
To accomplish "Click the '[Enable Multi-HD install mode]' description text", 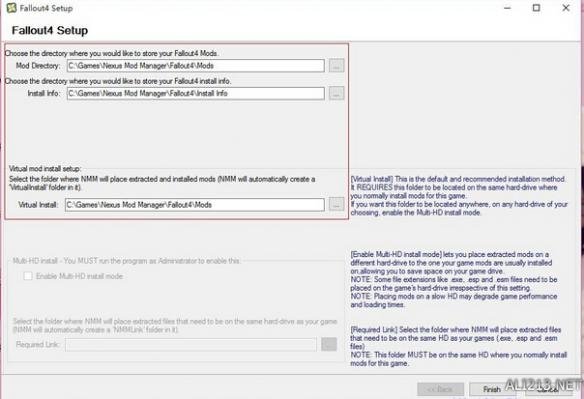I will [454, 279].
